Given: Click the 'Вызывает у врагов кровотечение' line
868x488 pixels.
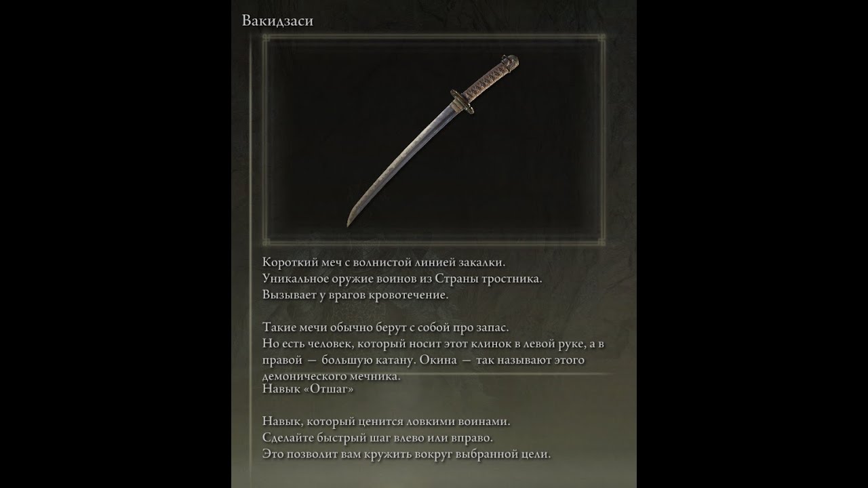Looking at the screenshot, I should pyautogui.click(x=355, y=295).
